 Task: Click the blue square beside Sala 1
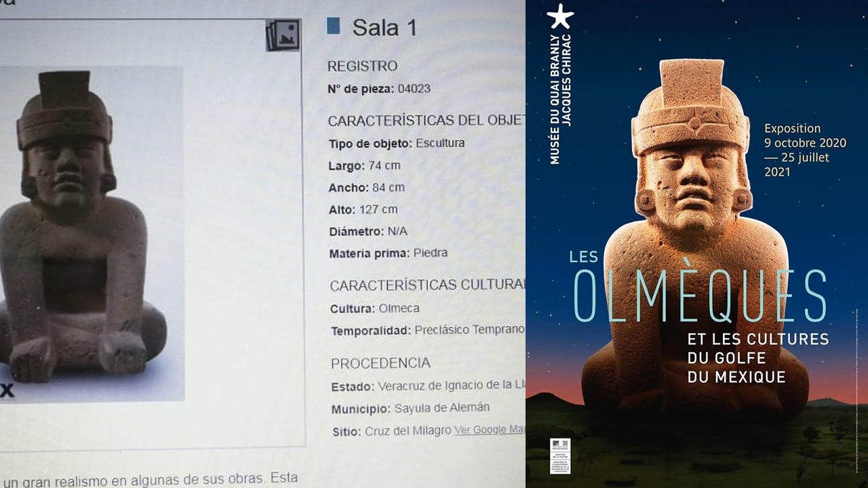point(333,26)
